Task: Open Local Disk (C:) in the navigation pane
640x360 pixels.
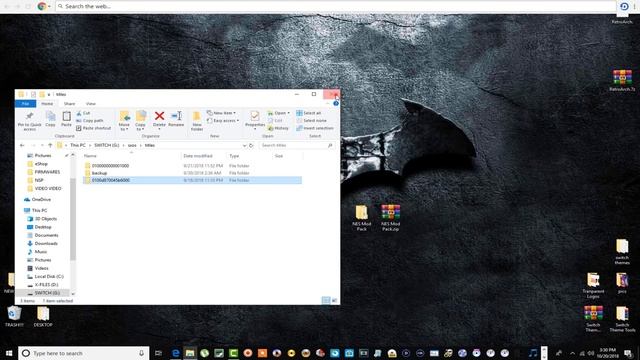Action: click(49, 276)
